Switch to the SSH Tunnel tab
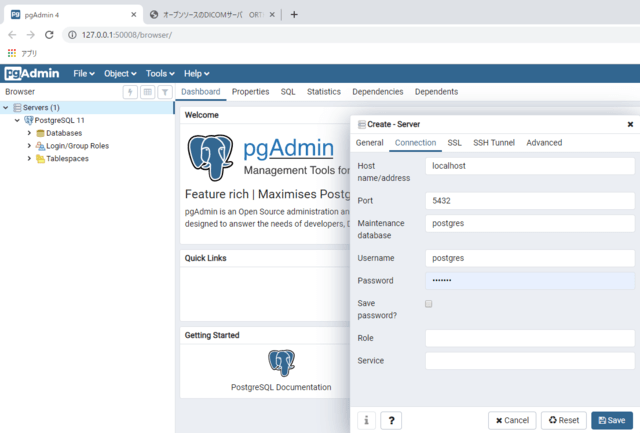 tap(494, 143)
